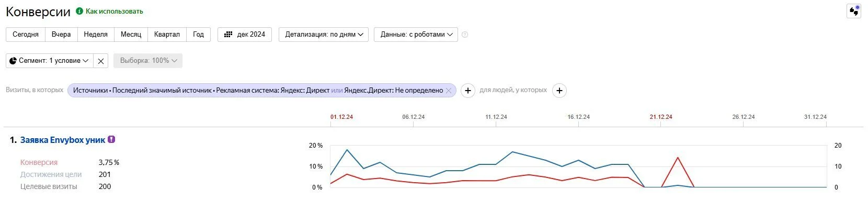Open Данные: с роботами dropdown
868x200 pixels.
tap(416, 35)
